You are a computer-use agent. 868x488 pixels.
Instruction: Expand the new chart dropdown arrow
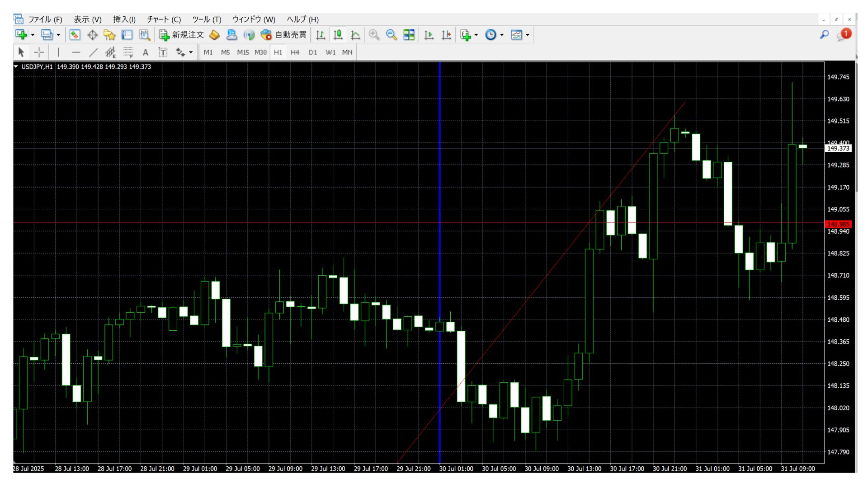[33, 35]
